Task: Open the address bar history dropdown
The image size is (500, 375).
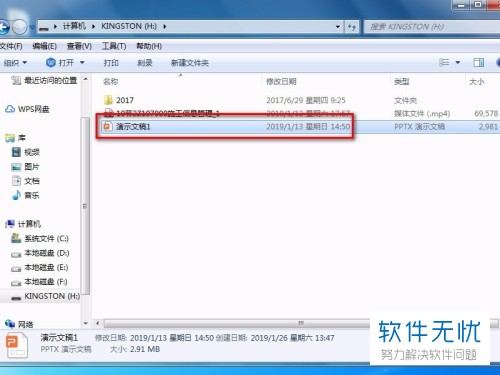Action: click(x=338, y=27)
